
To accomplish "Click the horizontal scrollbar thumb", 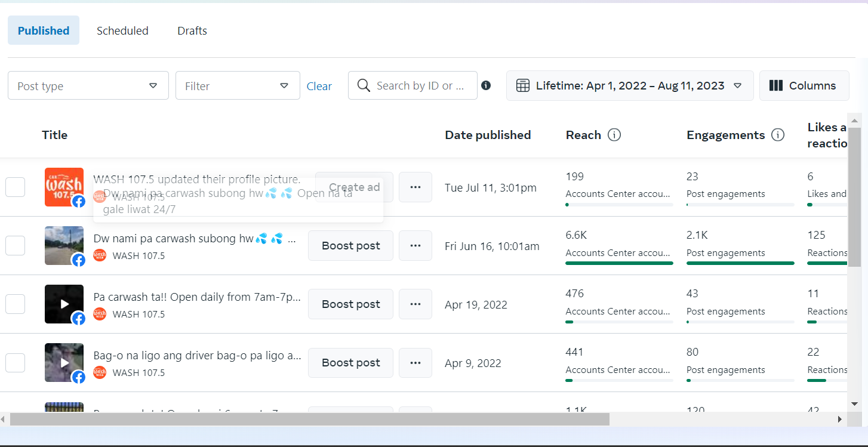I will tap(309, 420).
